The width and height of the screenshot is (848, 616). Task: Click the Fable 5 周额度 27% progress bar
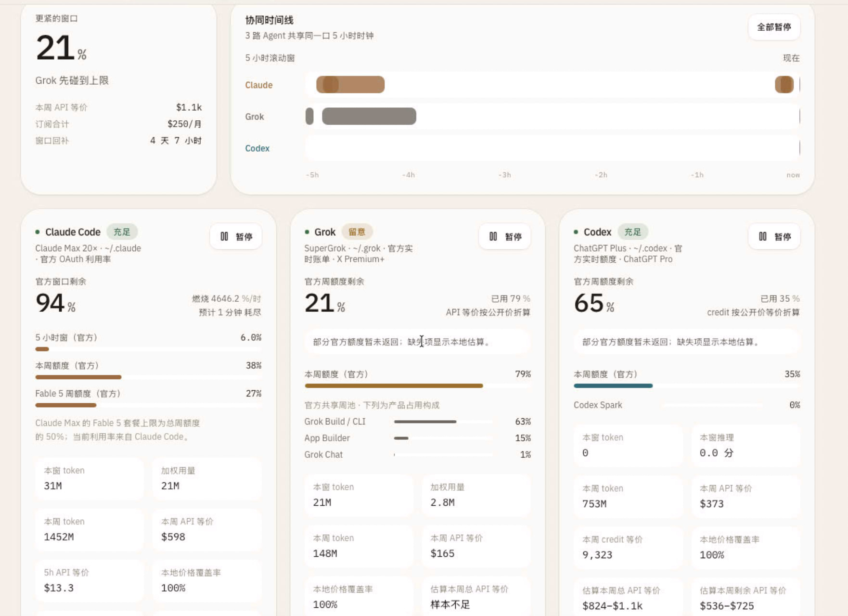(148, 405)
